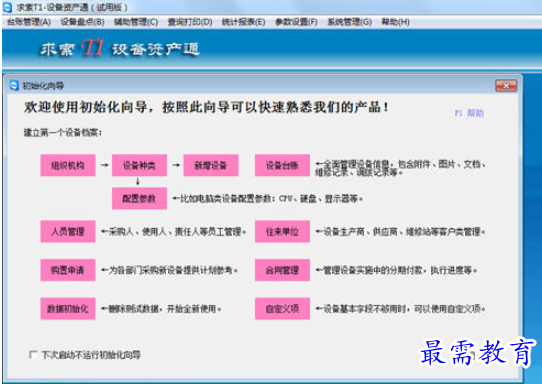Click the description next to 数据初始化
542x384 pixels.
pyautogui.click(x=161, y=309)
